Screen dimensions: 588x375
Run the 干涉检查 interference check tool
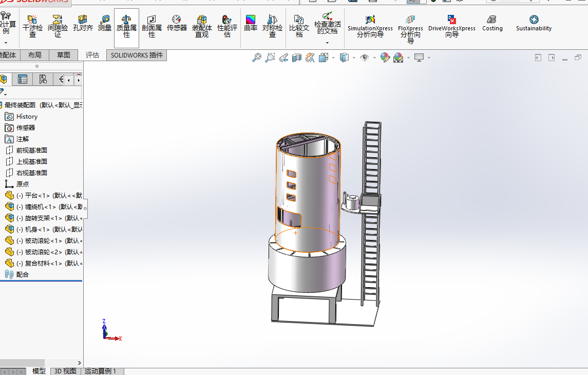33,27
